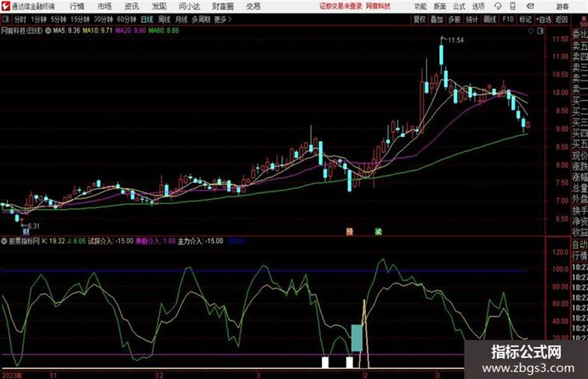
Task: Click the 自选 add-to-watchlist button
Action: [543, 19]
